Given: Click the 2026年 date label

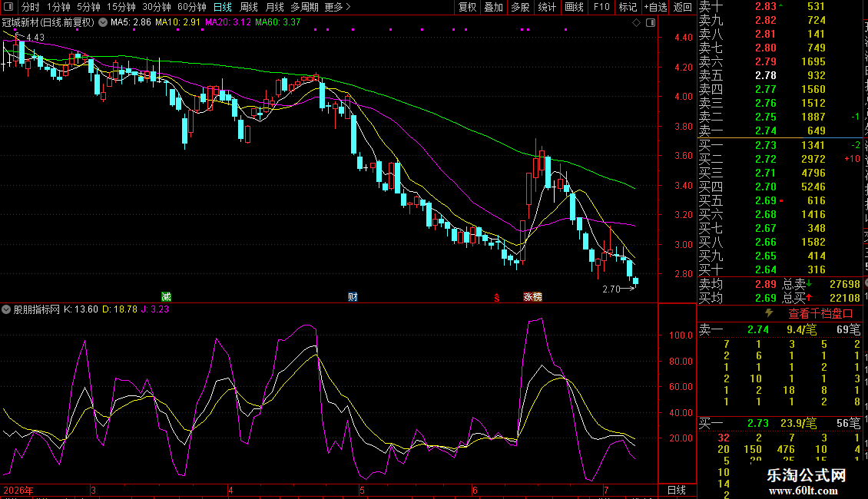Looking at the screenshot, I should pyautogui.click(x=18, y=490).
